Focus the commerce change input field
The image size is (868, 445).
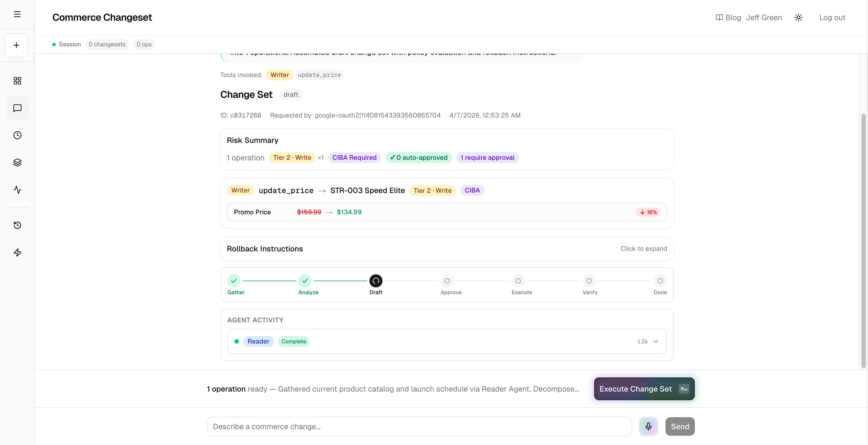coord(419,426)
